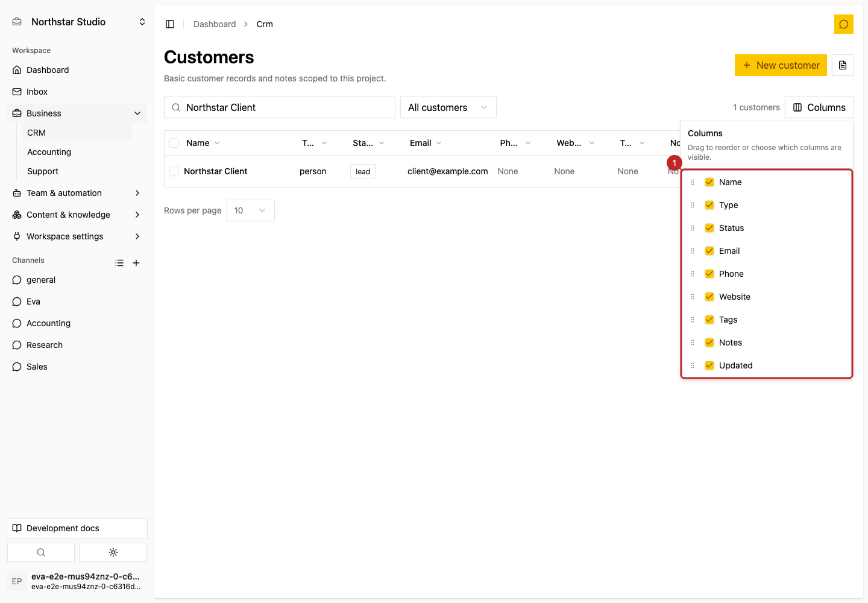
Task: Uncheck the Website column checkbox
Action: tap(709, 297)
